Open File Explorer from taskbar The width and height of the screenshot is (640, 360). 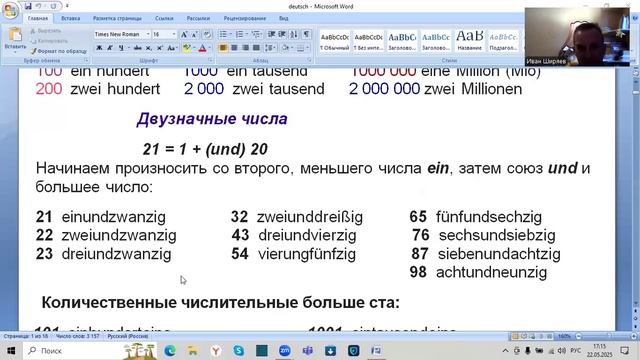coord(193,351)
